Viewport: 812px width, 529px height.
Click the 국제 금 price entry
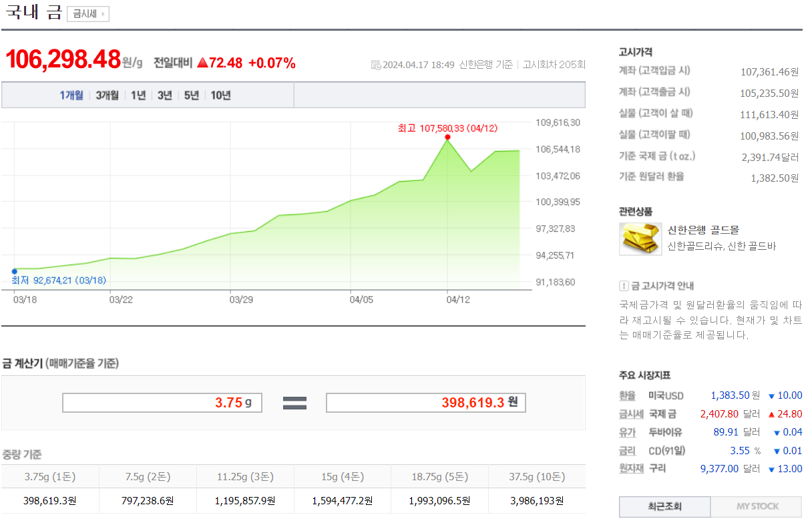(662, 413)
